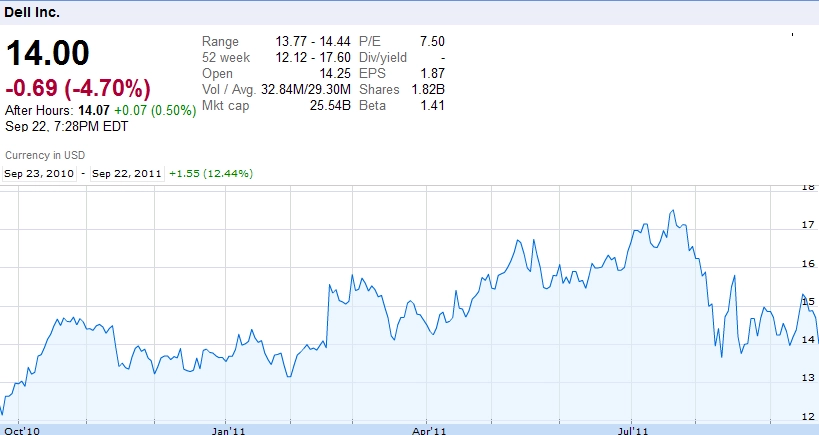Viewport: 819px width, 435px height.
Task: Click the 14.25 open price value
Action: click(335, 74)
